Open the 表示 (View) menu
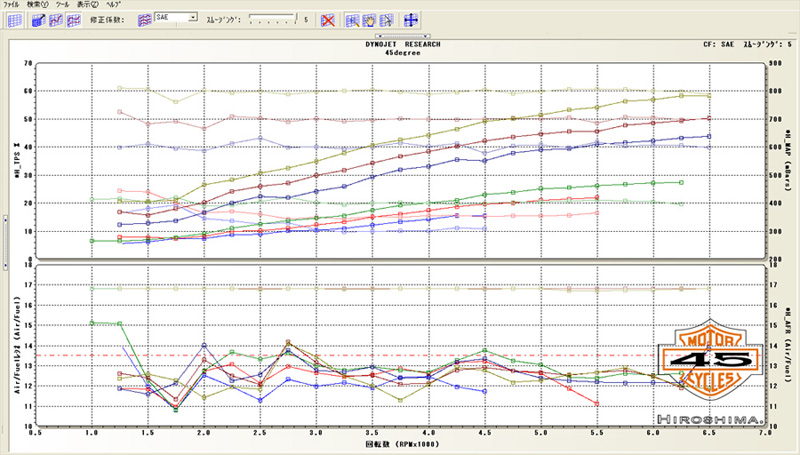800x455 pixels. coord(89,5)
